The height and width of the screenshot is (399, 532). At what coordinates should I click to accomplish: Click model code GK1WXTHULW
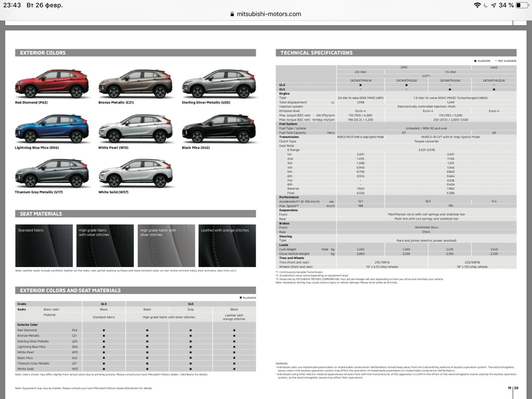click(450, 81)
